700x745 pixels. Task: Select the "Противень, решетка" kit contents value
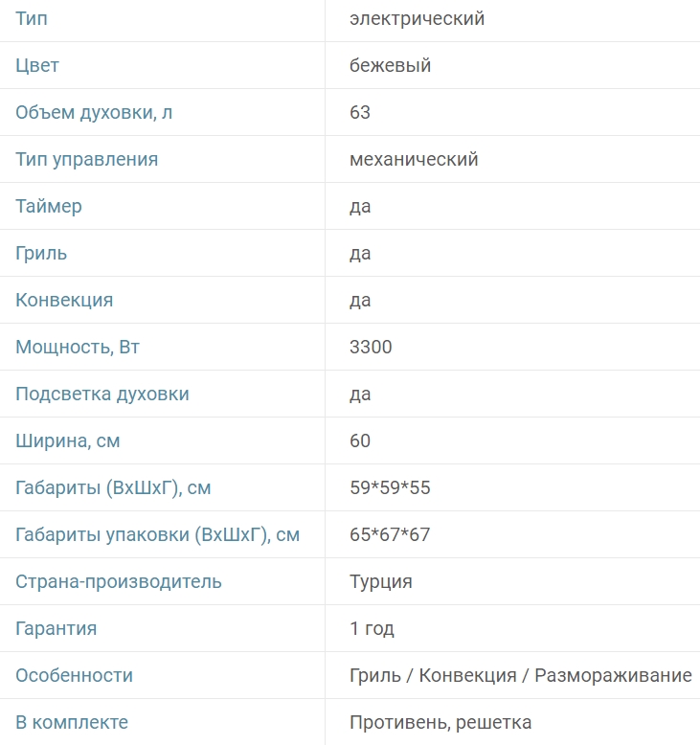[440, 723]
